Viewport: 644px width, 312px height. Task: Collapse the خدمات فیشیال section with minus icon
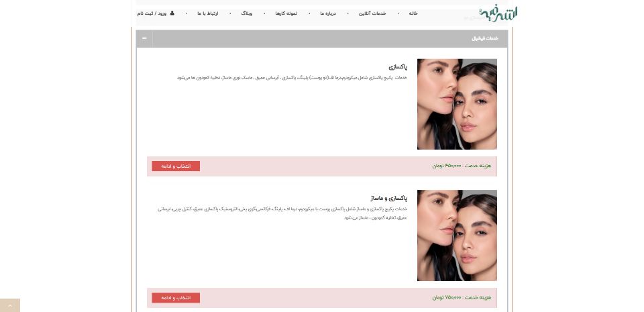coord(144,38)
